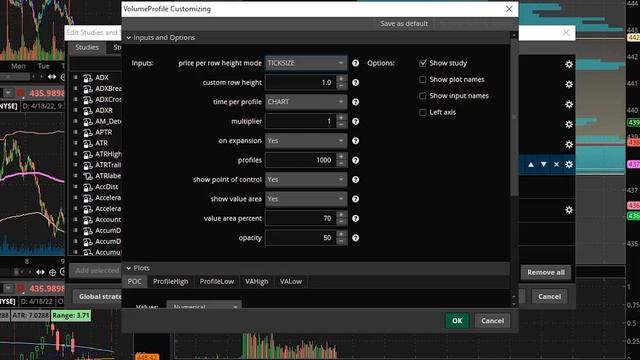
Task: Open settings gear of highlighted study row
Action: tap(569, 164)
